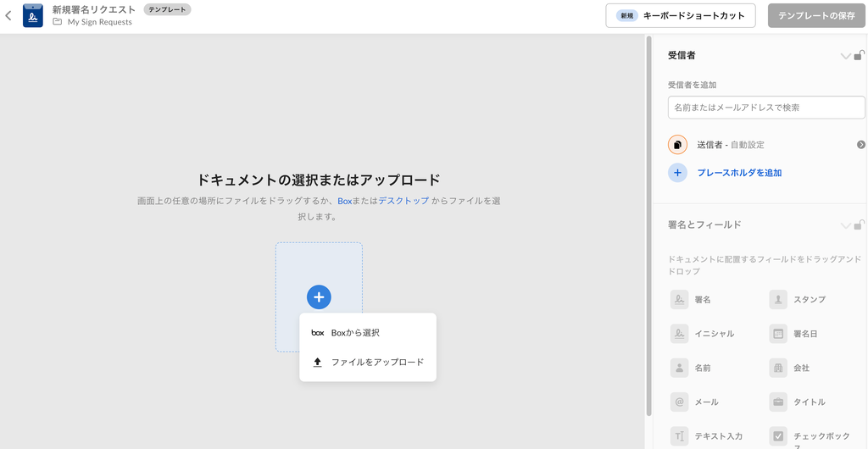Image resolution: width=868 pixels, height=449 pixels.
Task: Collapse the 署名とフィールド section chevron
Action: point(845,225)
